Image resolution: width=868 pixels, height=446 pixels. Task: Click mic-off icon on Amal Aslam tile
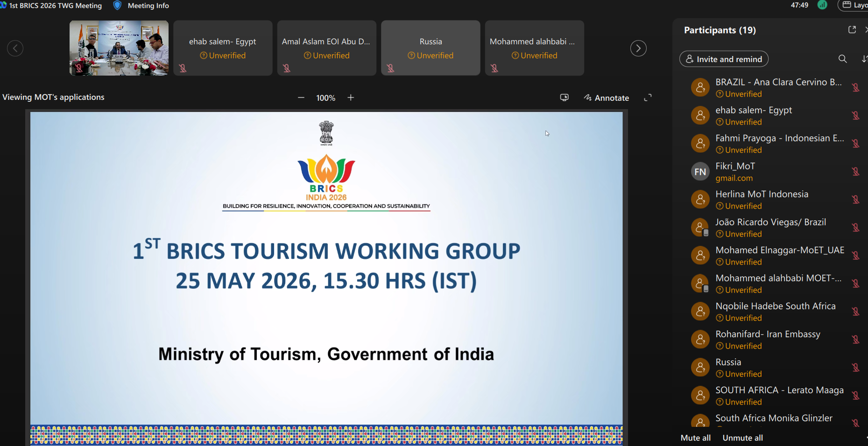[x=287, y=68]
